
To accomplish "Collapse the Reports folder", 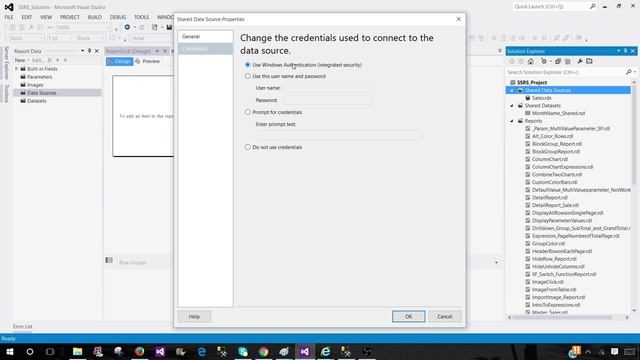I will tap(512, 121).
